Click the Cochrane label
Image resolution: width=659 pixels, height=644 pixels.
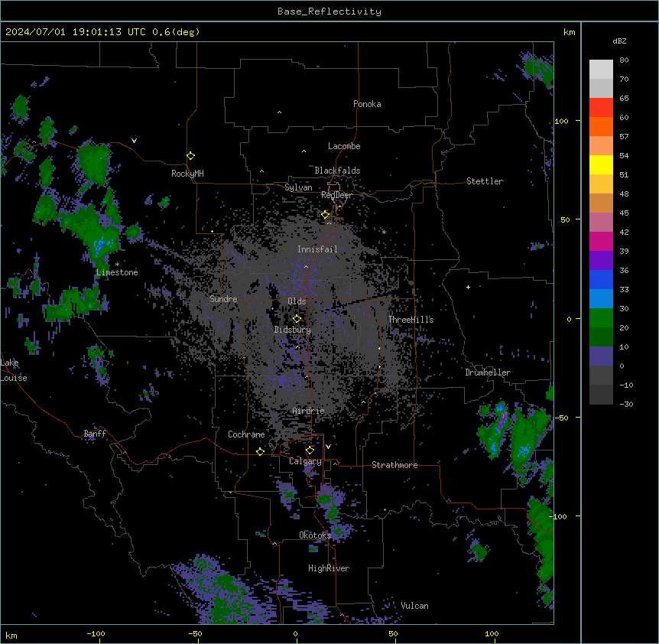click(246, 434)
